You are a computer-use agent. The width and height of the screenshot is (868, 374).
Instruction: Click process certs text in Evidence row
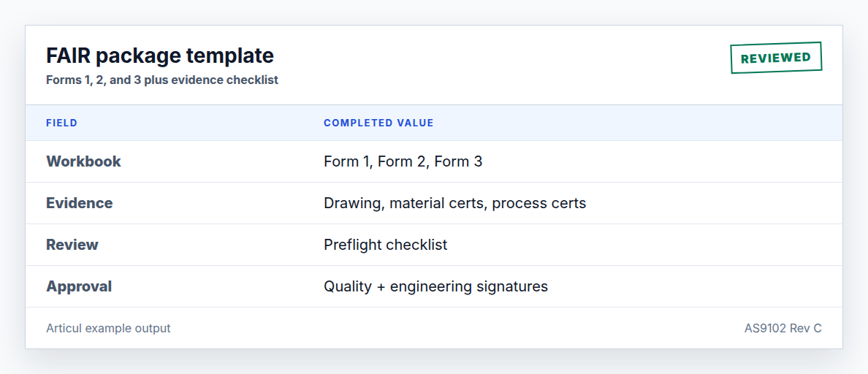pos(539,204)
